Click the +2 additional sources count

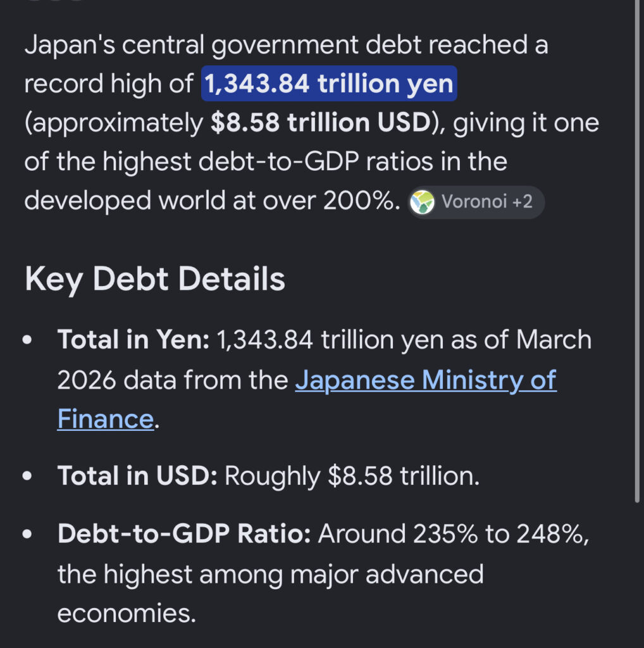(522, 202)
